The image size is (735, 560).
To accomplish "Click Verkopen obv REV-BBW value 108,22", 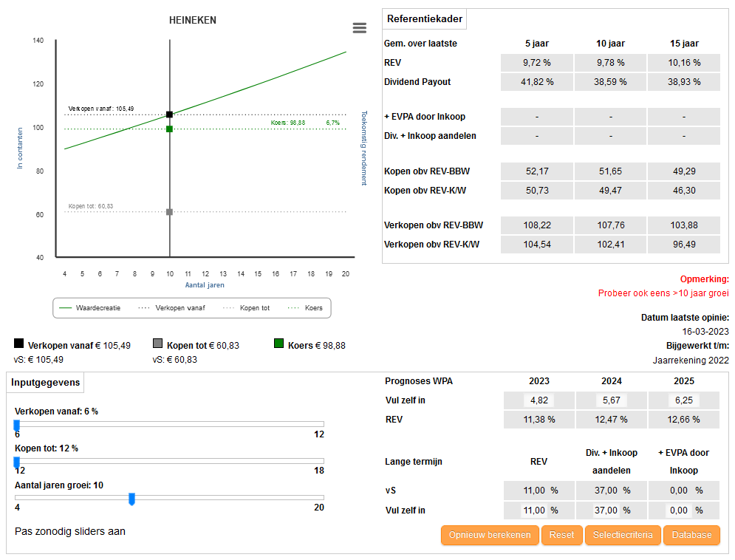I will pyautogui.click(x=537, y=225).
